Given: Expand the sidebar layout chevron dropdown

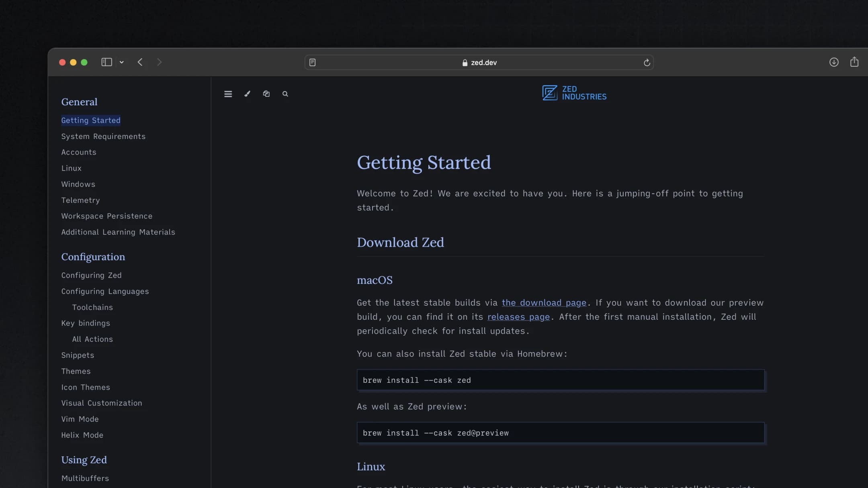Looking at the screenshot, I should pyautogui.click(x=122, y=62).
